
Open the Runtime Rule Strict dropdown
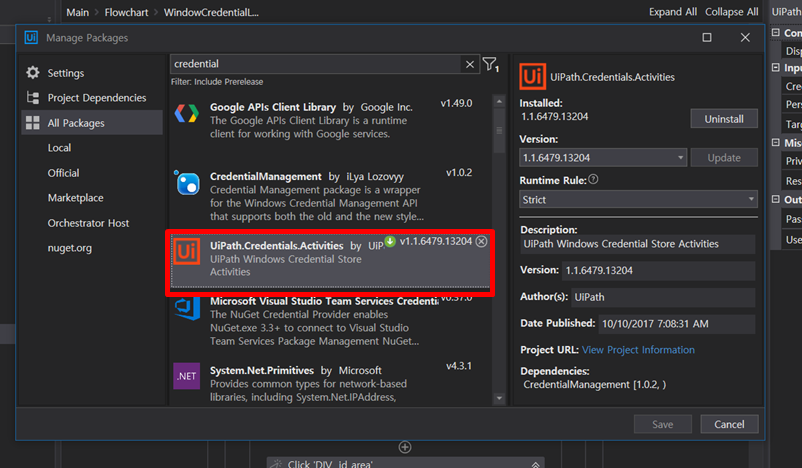point(638,199)
